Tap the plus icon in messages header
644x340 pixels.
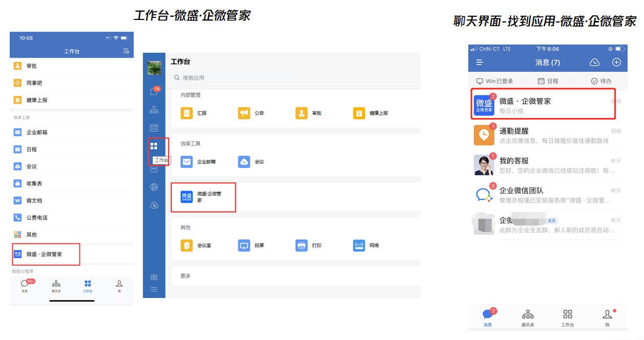(x=616, y=62)
